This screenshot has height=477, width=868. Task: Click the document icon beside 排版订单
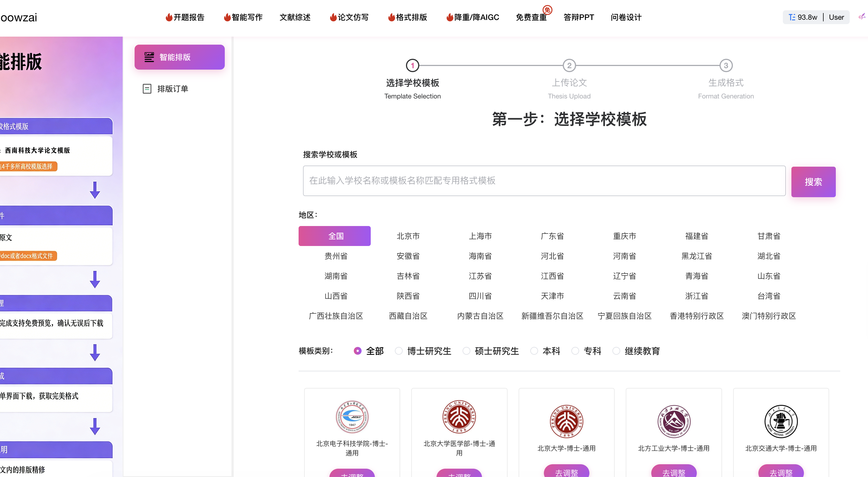click(x=147, y=88)
